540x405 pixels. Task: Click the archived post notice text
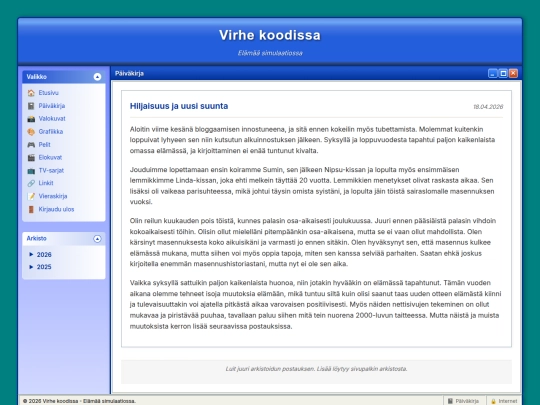(316, 369)
